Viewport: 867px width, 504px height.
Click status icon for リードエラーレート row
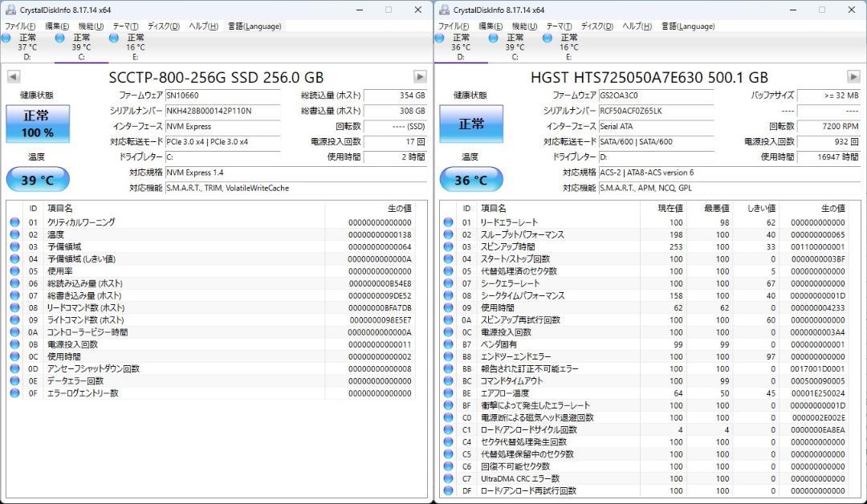tap(449, 222)
